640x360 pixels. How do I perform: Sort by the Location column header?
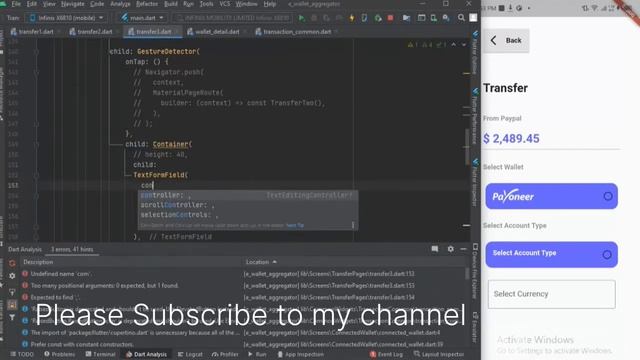[261, 262]
